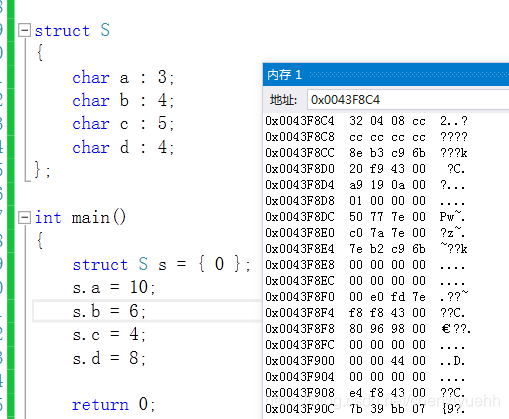Click the statement 's.d = 8;'
The image size is (509, 419).
[109, 358]
